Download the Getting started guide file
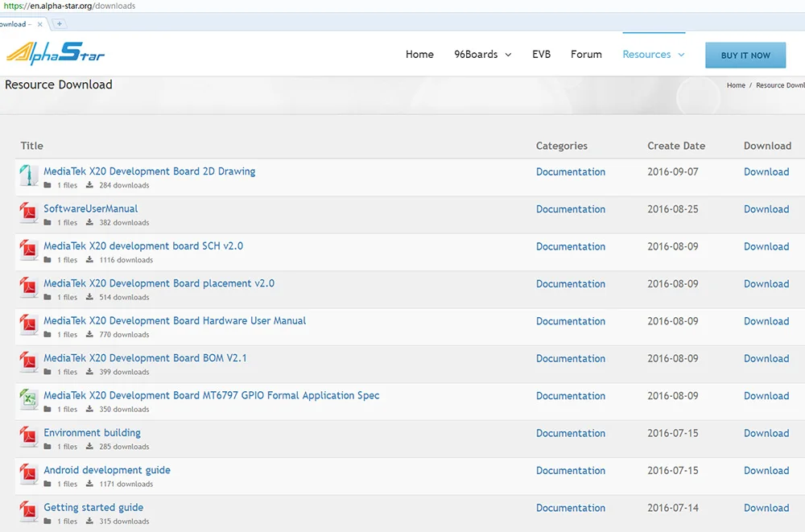Viewport: 805px width, 532px height. point(766,508)
